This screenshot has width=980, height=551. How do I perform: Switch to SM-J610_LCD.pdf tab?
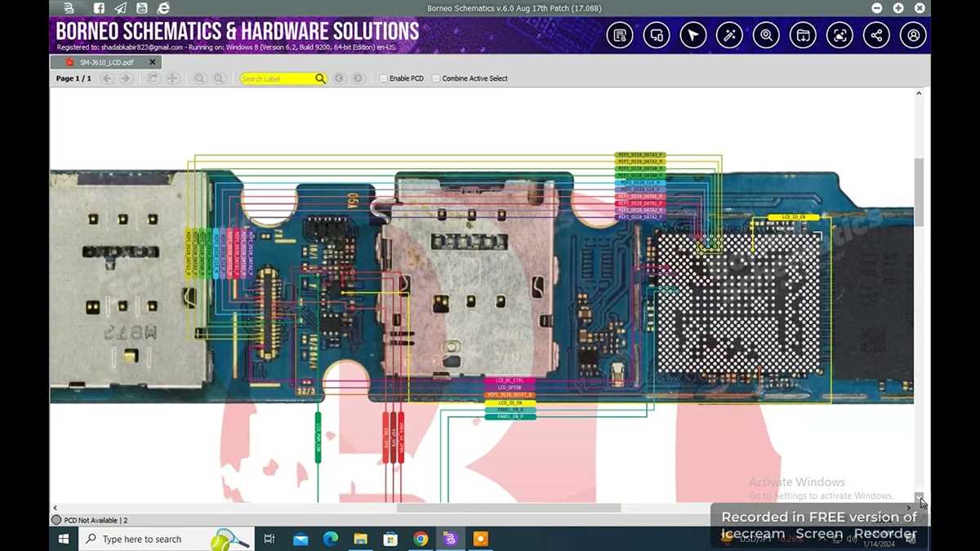coord(105,62)
